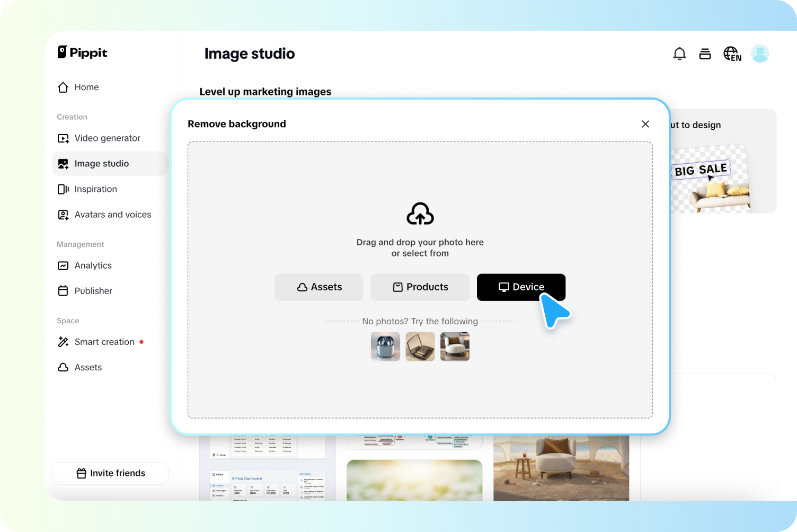Browse photos from Products

click(x=420, y=287)
